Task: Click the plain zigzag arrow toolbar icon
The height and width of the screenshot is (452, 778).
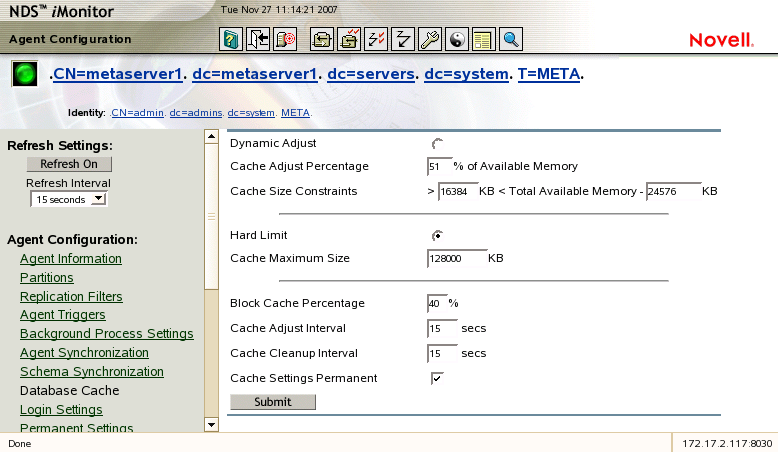Action: click(403, 39)
